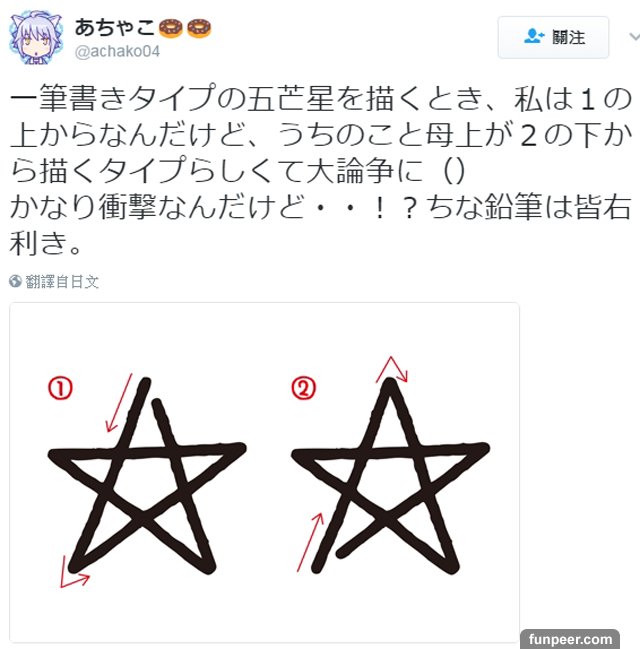Click the red arrow below star 1
Viewport: 640px width, 649px height.
tap(74, 572)
